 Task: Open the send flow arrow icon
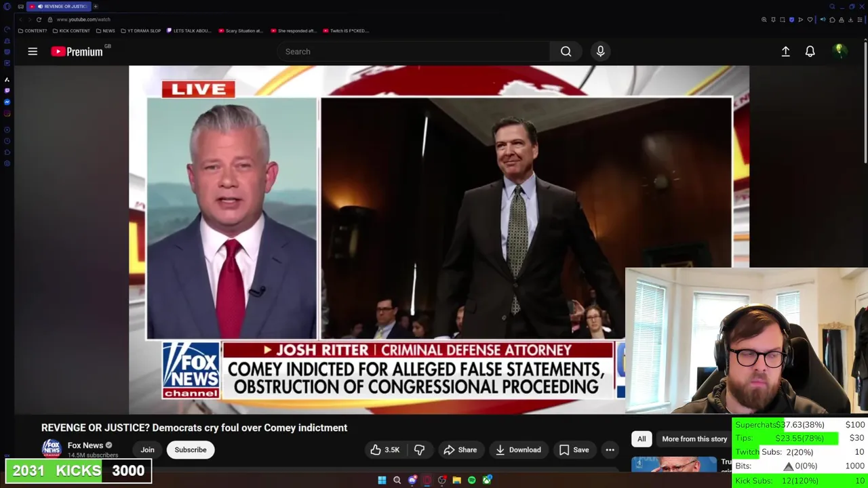(x=800, y=20)
